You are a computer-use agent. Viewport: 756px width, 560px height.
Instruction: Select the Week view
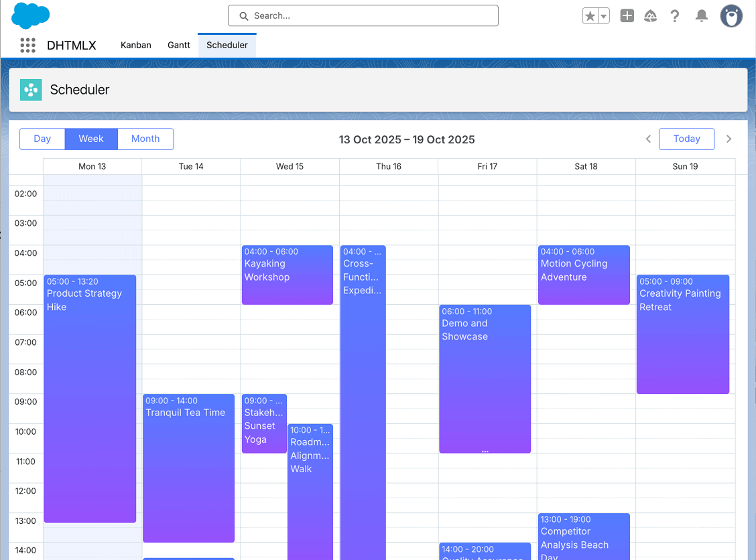coord(91,139)
